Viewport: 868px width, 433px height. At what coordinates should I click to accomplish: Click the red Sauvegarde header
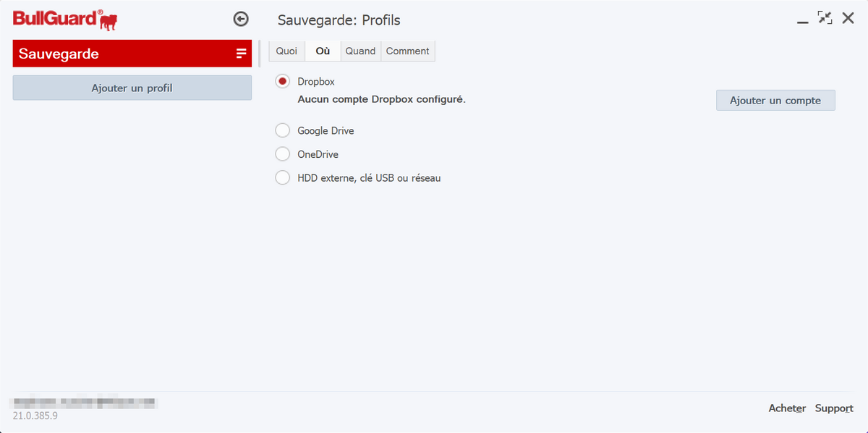click(x=132, y=54)
